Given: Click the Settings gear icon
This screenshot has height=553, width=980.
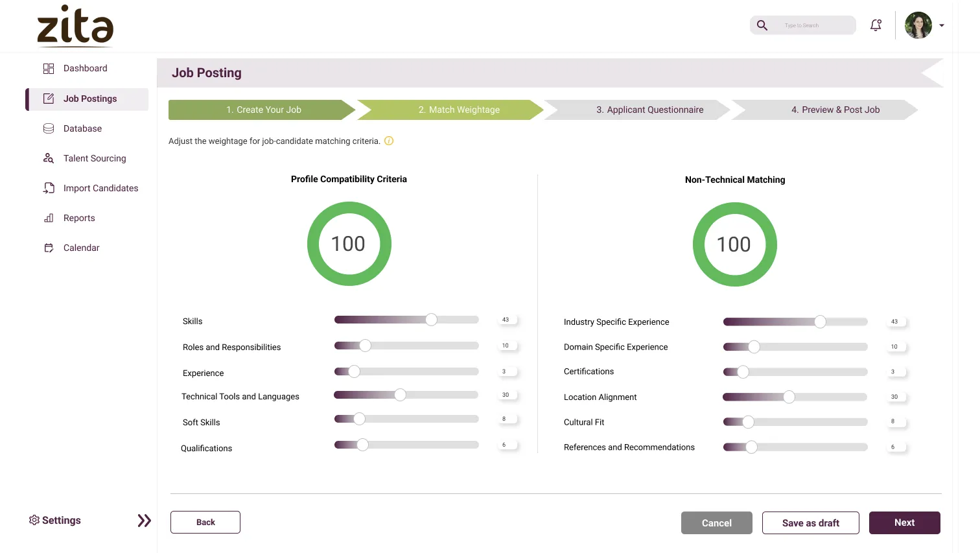Looking at the screenshot, I should point(34,520).
